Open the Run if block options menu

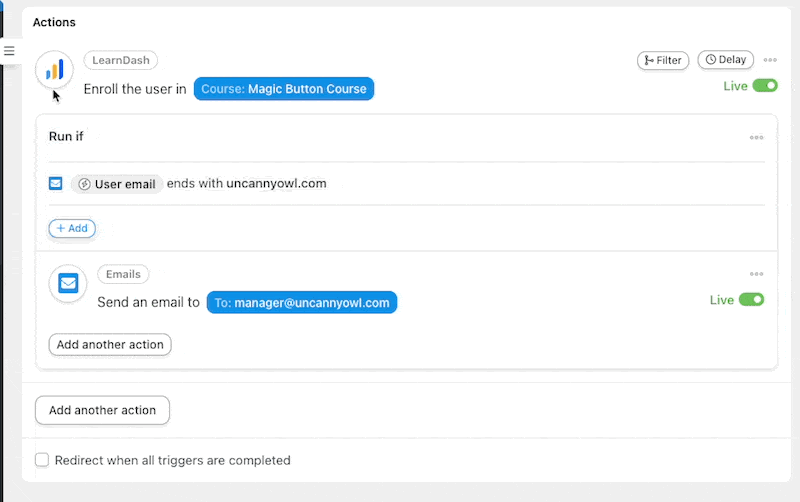point(756,137)
